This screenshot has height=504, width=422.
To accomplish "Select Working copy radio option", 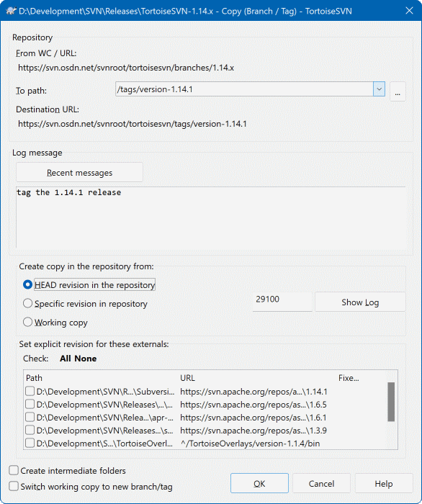I will click(55, 322).
